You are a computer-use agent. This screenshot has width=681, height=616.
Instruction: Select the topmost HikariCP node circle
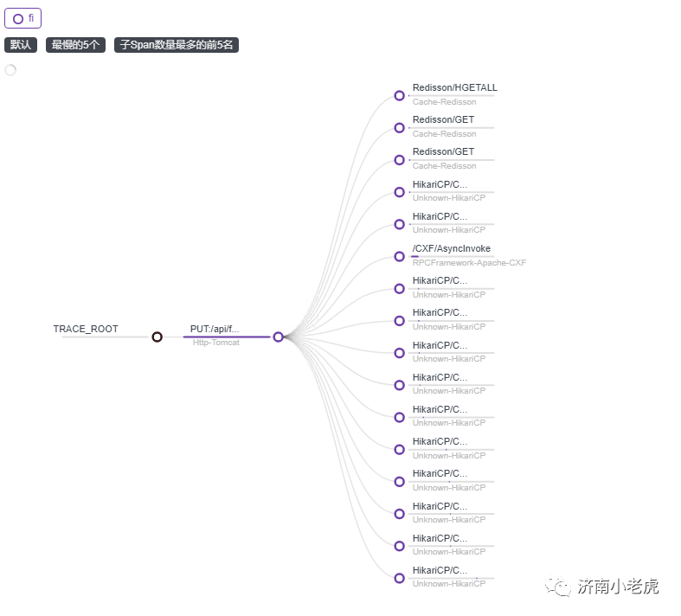click(x=399, y=192)
